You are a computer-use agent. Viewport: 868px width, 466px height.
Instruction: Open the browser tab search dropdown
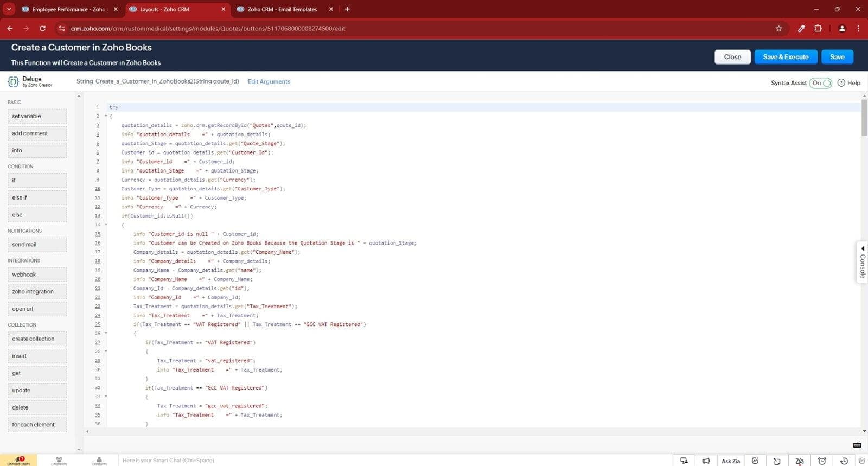click(x=9, y=9)
